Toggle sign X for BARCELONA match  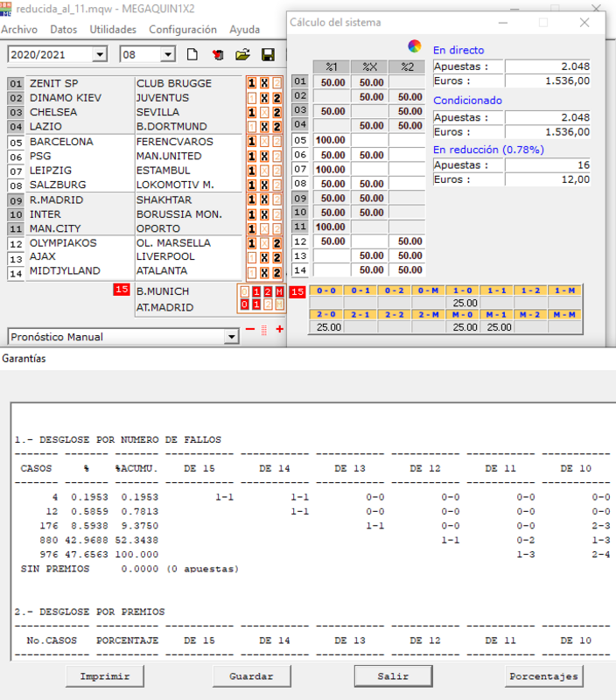(x=264, y=142)
